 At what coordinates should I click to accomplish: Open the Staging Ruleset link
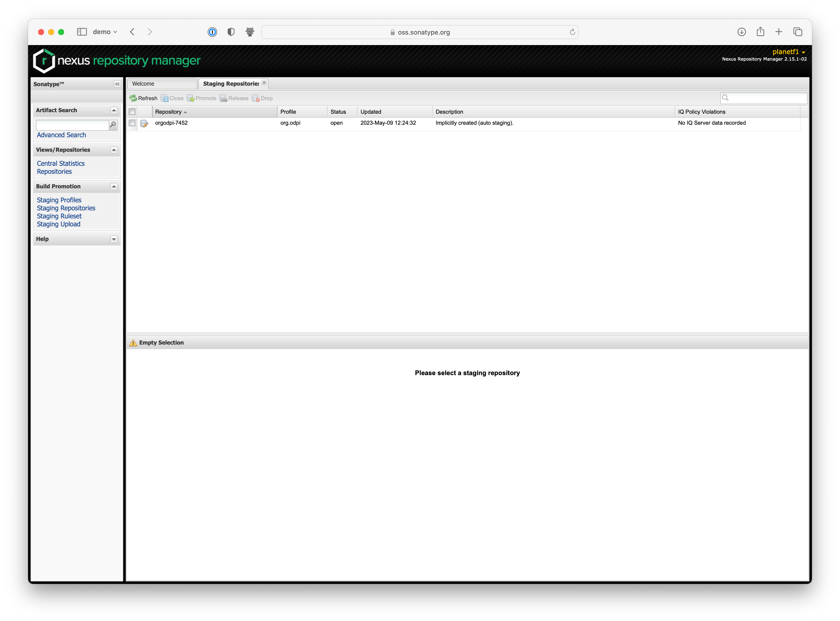59,216
